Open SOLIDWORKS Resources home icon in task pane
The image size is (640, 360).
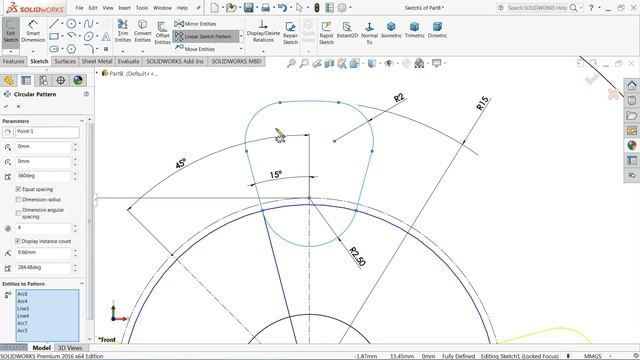click(632, 85)
